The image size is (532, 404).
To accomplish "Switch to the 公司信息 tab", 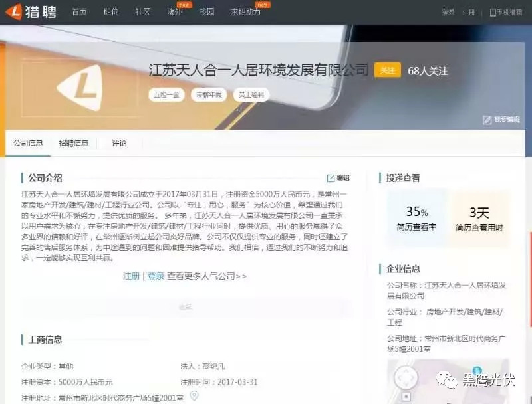I will pos(28,143).
